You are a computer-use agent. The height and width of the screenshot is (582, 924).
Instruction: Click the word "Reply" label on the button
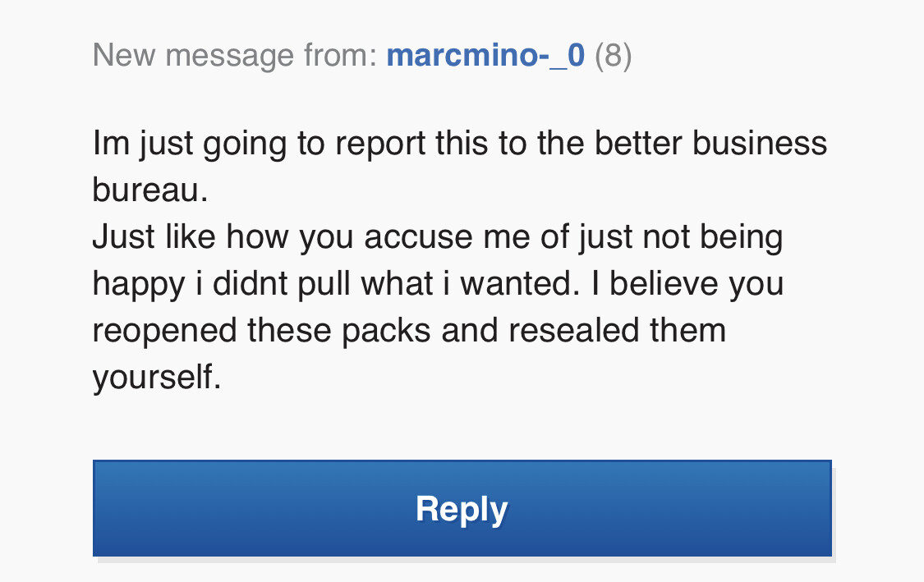pos(462,510)
